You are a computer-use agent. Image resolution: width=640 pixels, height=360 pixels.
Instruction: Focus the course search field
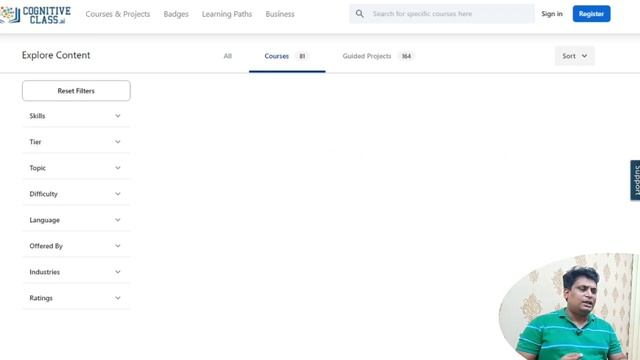click(442, 14)
